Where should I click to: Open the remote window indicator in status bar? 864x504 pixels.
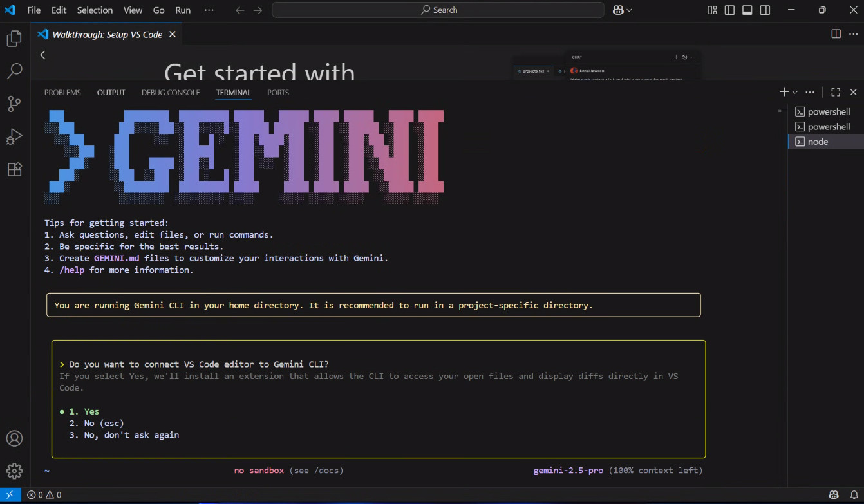tap(10, 495)
